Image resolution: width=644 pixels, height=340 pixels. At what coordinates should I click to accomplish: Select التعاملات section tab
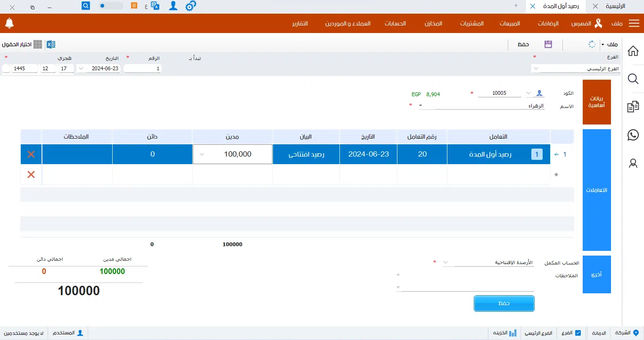pos(597,190)
